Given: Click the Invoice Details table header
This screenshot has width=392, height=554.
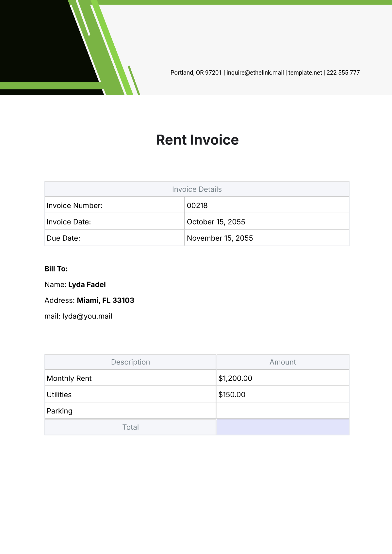Looking at the screenshot, I should (197, 189).
